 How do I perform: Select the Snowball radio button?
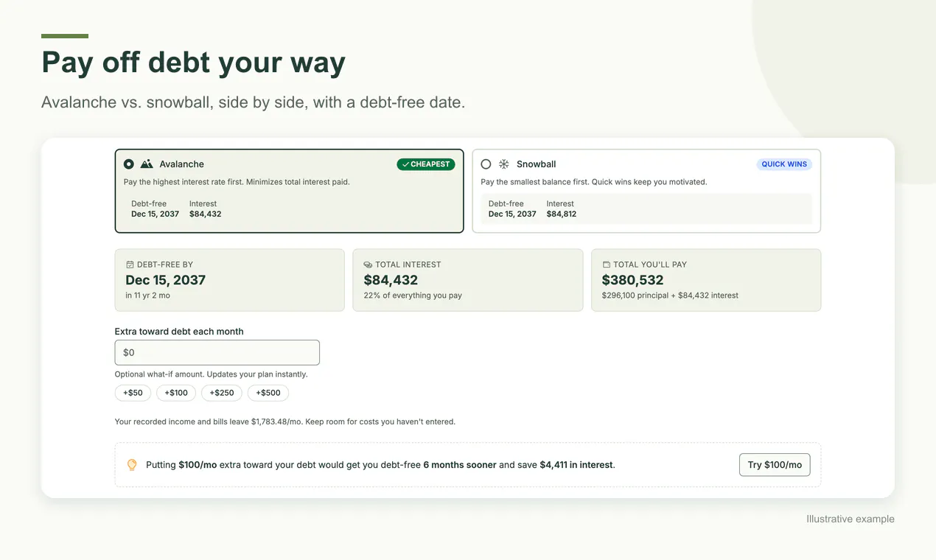click(x=486, y=164)
